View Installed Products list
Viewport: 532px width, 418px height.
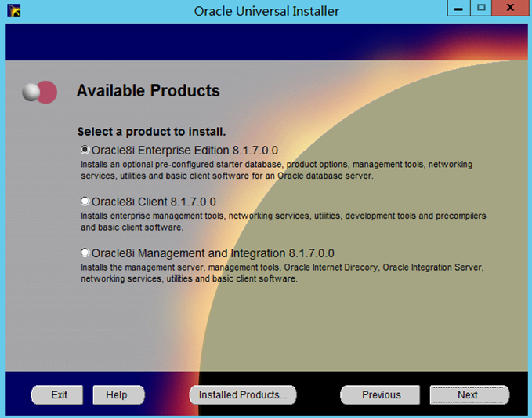(243, 395)
